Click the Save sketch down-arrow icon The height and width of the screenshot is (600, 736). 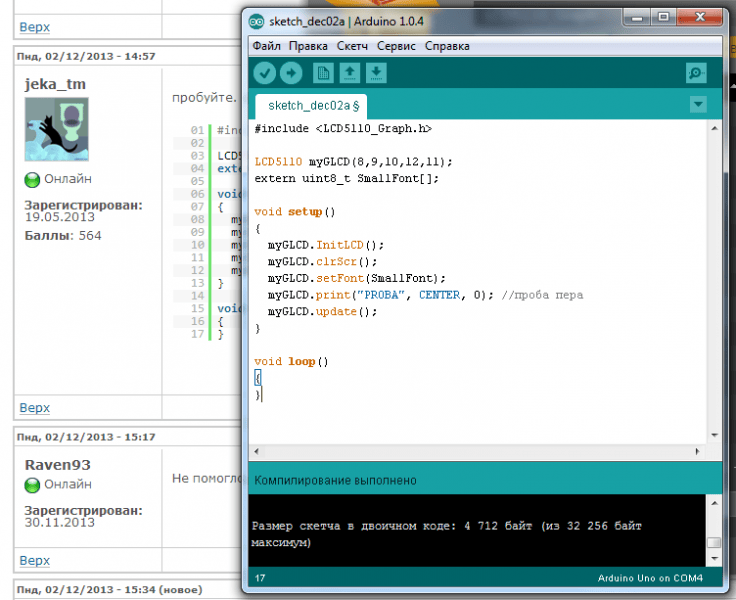click(x=376, y=73)
